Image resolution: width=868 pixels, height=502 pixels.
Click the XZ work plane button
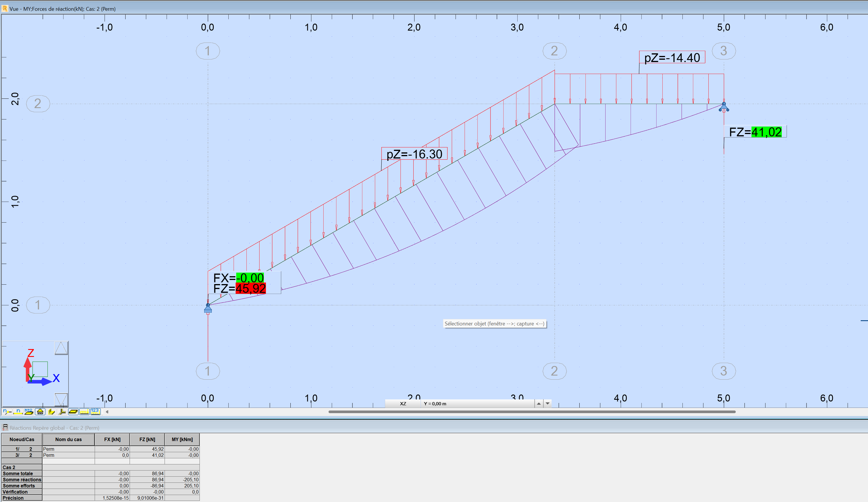pyautogui.click(x=403, y=404)
